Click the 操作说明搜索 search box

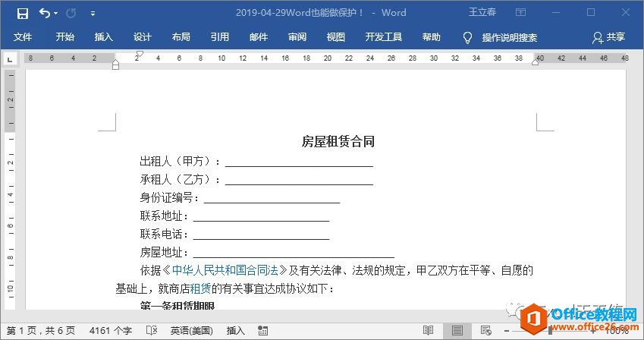509,37
